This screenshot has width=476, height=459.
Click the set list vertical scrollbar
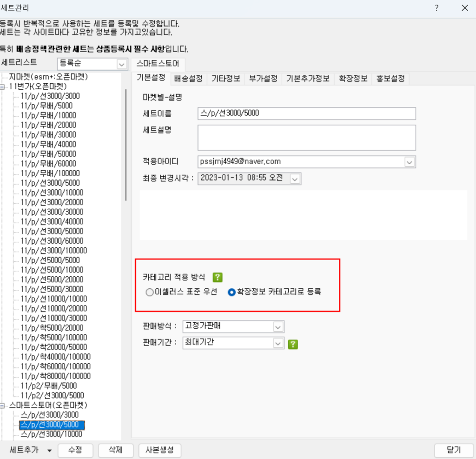coord(126,145)
